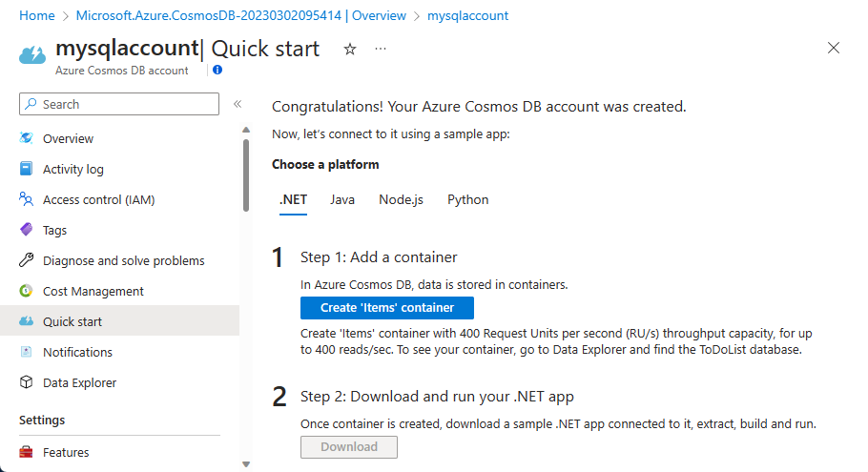Go to the Home breadcrumb link

pyautogui.click(x=37, y=16)
